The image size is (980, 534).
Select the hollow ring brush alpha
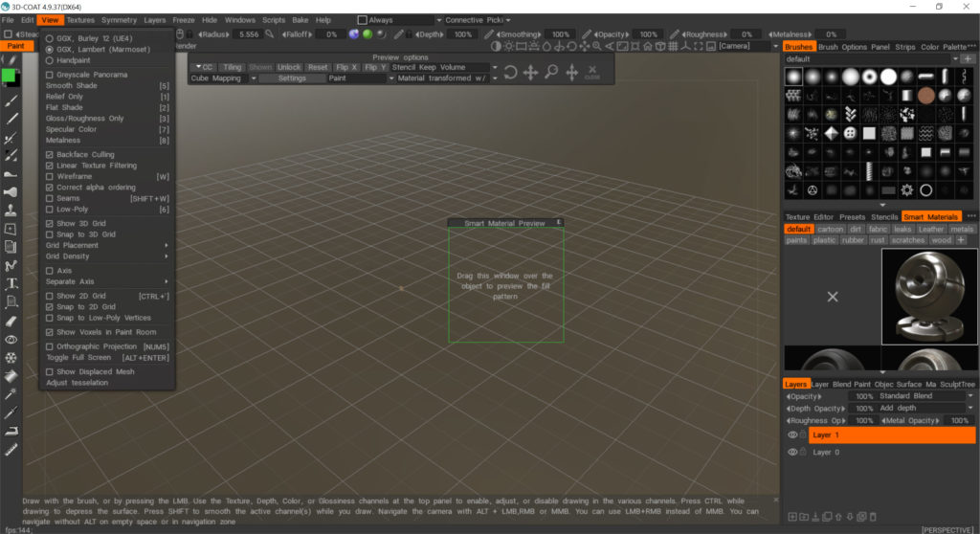[x=925, y=190]
